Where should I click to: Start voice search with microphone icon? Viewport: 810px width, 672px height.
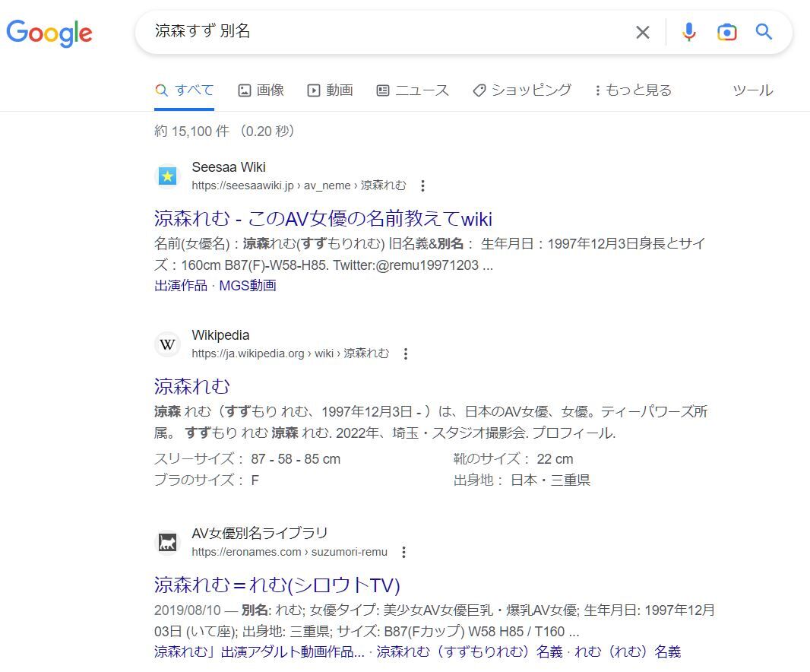coord(688,32)
